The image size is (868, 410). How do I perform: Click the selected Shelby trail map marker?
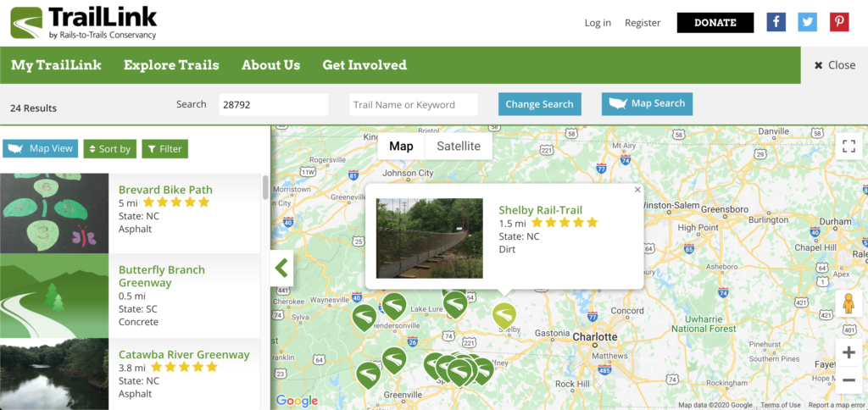coord(504,315)
